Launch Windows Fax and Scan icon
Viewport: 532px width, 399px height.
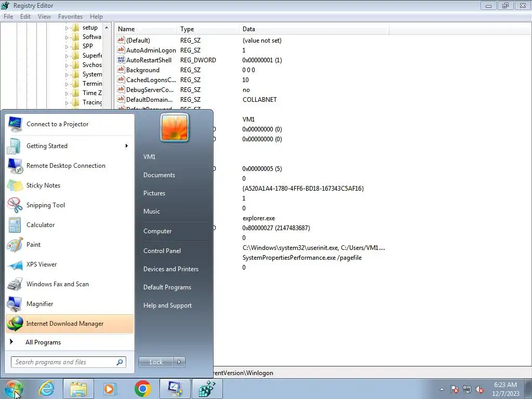click(x=15, y=284)
